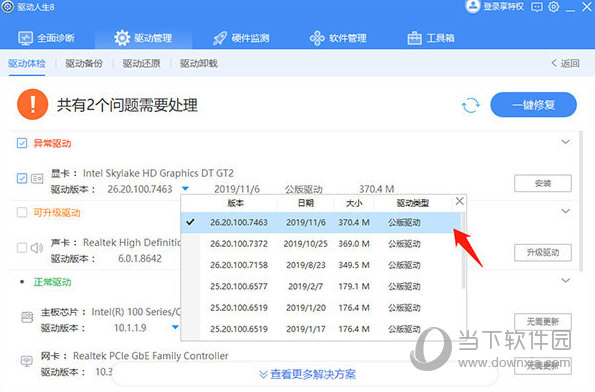Select driver 25.20.100.6519 dated 2019/1/20
The image size is (595, 392).
coord(321,307)
